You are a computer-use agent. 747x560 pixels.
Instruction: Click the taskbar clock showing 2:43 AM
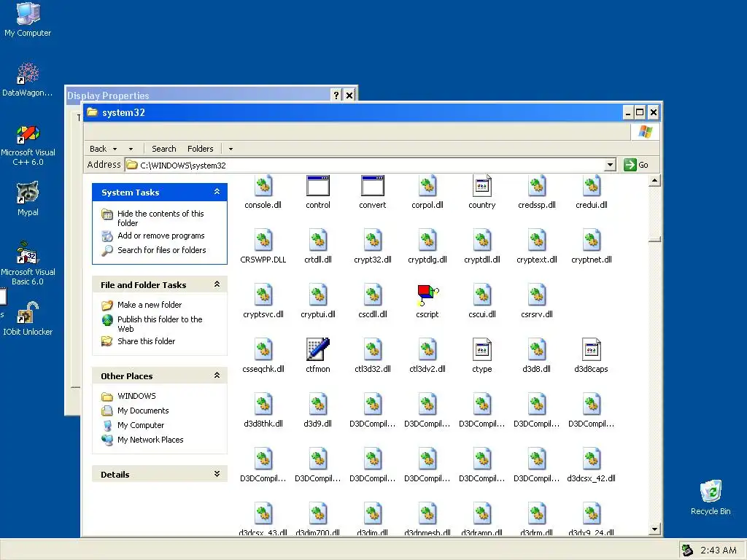click(718, 550)
